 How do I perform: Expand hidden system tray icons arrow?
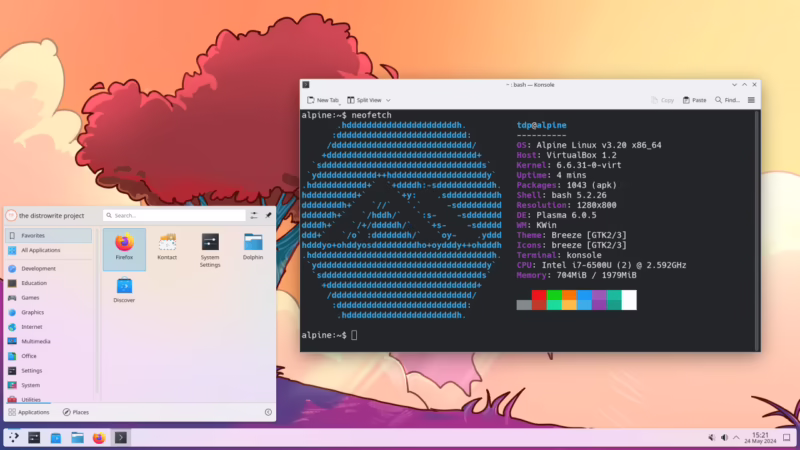pyautogui.click(x=736, y=438)
